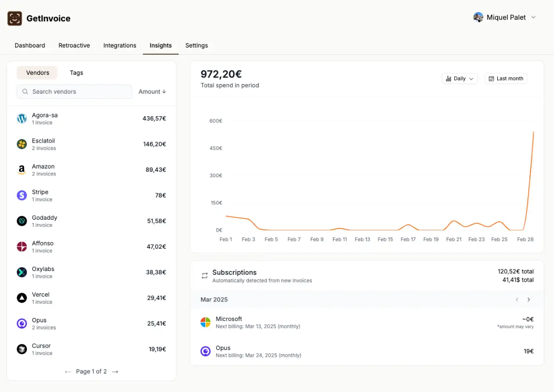Click the Godaddy vendor logo icon
554x392 pixels.
click(22, 221)
